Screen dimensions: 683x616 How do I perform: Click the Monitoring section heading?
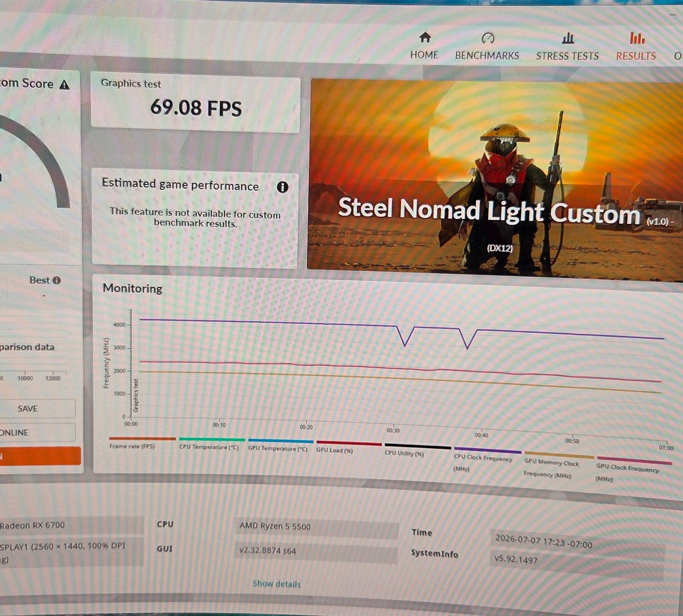coord(132,288)
